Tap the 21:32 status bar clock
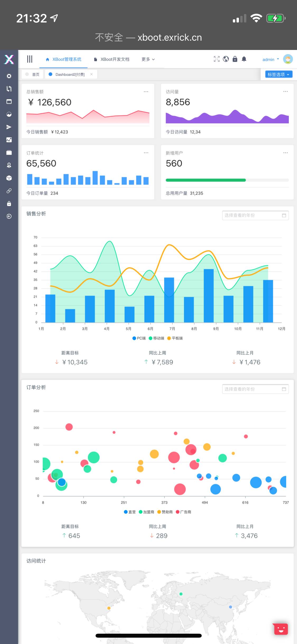Image resolution: width=297 pixels, height=644 pixels. tap(31, 19)
